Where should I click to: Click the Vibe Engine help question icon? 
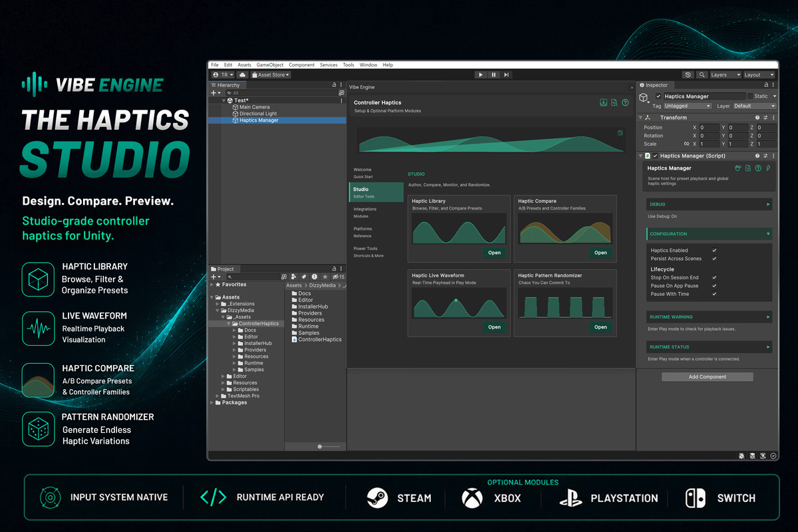(x=625, y=102)
